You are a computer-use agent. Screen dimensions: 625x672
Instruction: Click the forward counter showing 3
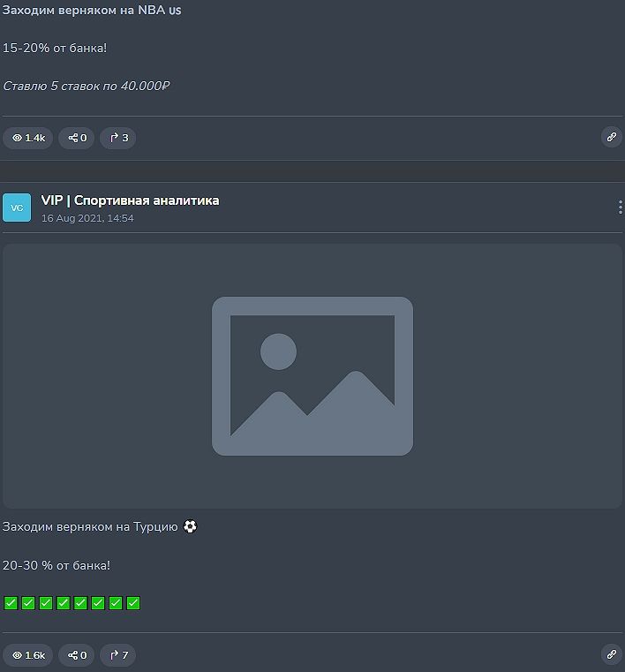point(118,138)
